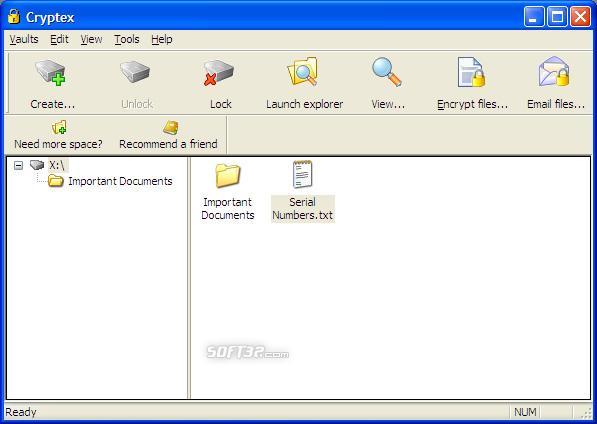Click the 'Need more space?' text
Viewport: 597px width, 424px height.
pyautogui.click(x=58, y=144)
